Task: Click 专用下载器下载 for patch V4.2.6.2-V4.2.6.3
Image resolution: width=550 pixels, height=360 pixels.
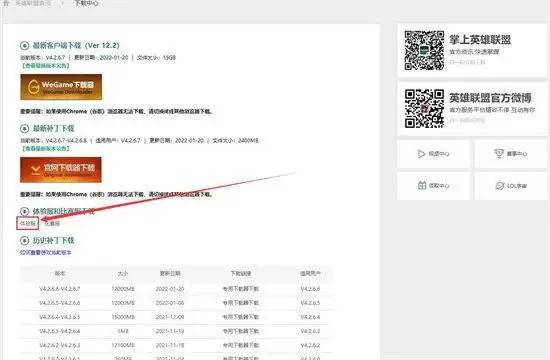Action: tap(241, 345)
